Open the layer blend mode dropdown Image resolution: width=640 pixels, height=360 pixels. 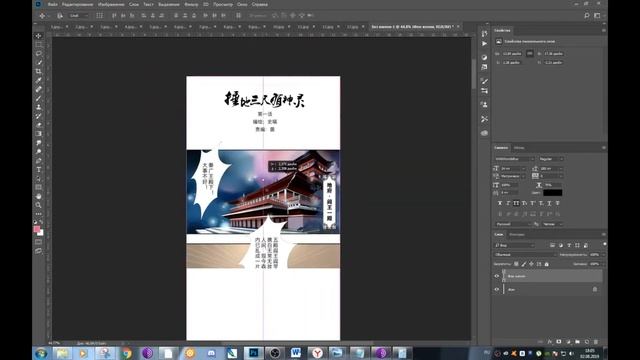(x=525, y=254)
